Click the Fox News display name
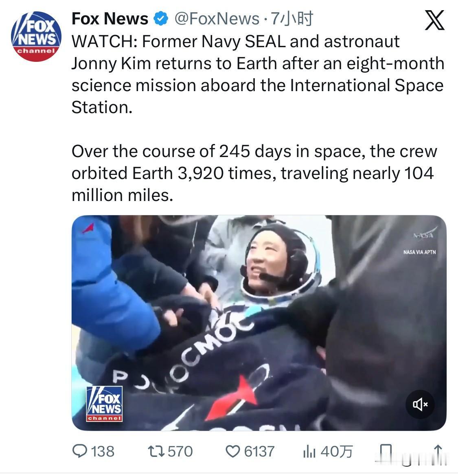Viewport: 458px width, 476px height. (x=110, y=19)
